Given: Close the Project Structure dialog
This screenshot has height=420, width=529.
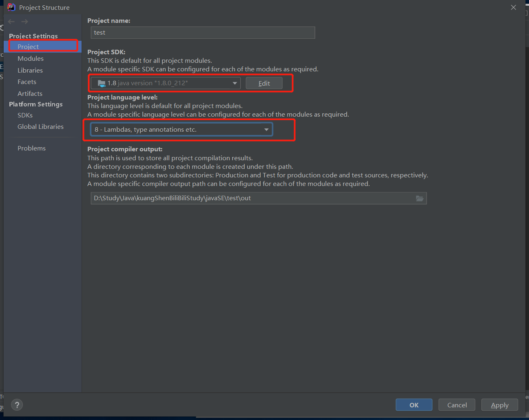Looking at the screenshot, I should pyautogui.click(x=514, y=7).
